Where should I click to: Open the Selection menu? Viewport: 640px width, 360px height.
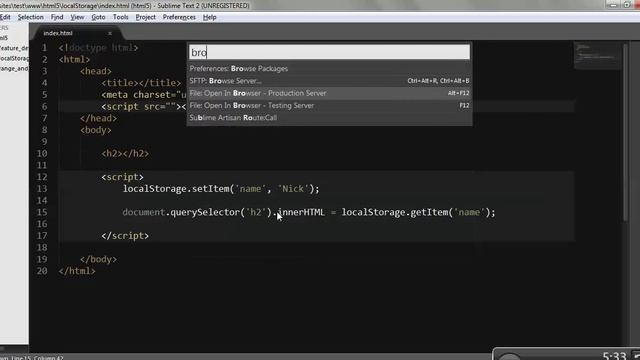click(x=31, y=17)
